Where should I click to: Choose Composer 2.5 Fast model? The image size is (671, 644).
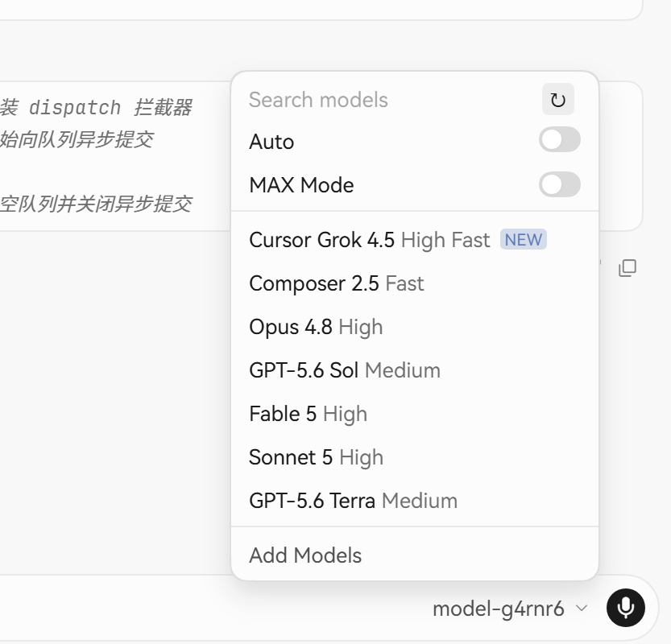pyautogui.click(x=414, y=283)
